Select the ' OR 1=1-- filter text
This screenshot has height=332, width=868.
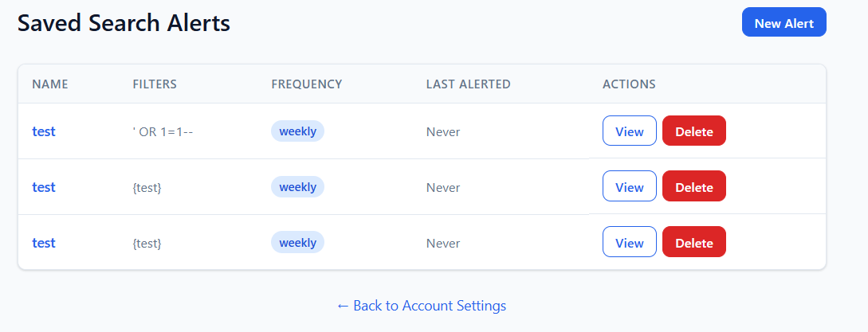pos(163,131)
